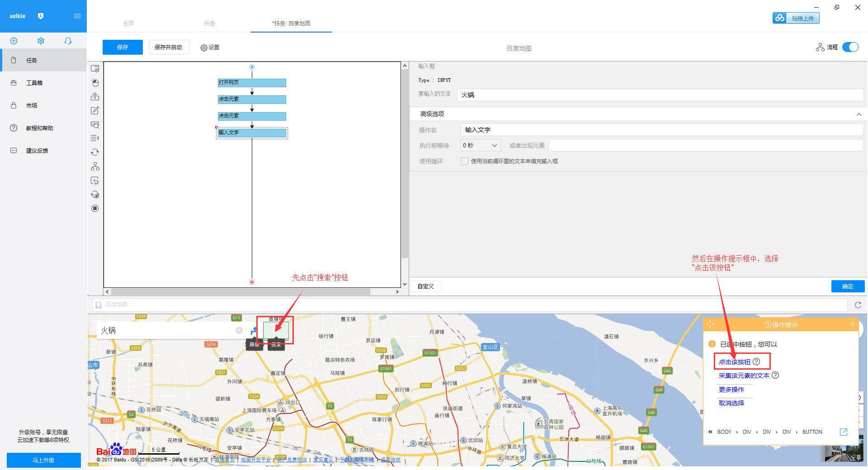
Task: Click the map route direction icon
Action: (254, 330)
